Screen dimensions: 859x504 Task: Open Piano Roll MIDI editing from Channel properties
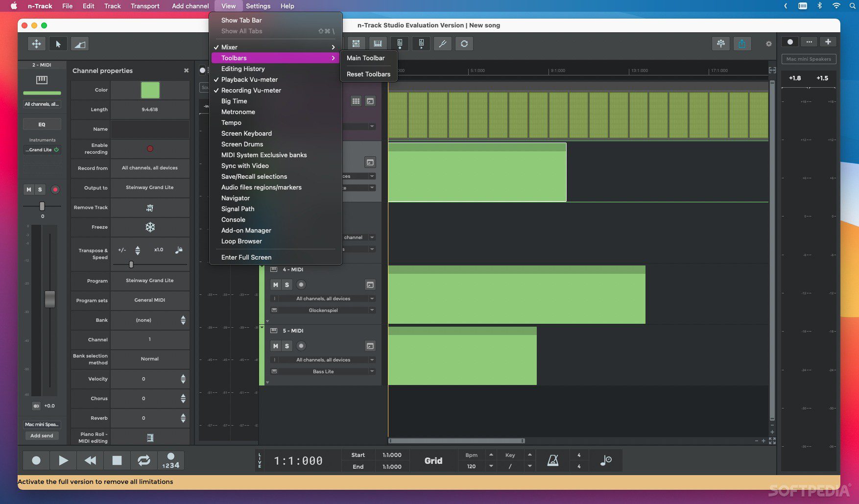click(x=150, y=437)
